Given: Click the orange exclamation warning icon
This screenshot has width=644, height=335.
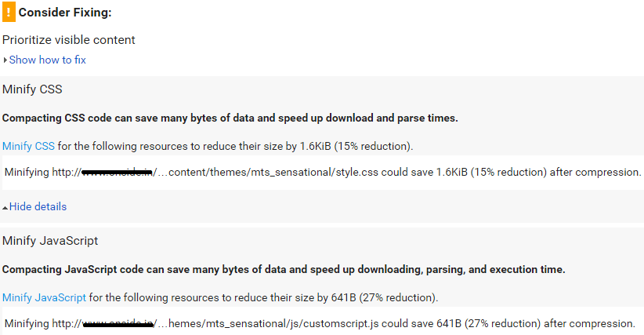Looking at the screenshot, I should [x=9, y=12].
